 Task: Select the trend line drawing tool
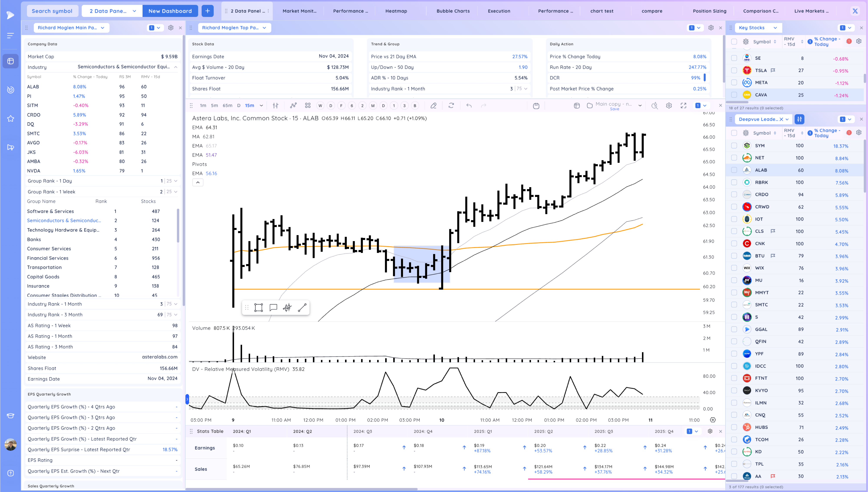(302, 307)
